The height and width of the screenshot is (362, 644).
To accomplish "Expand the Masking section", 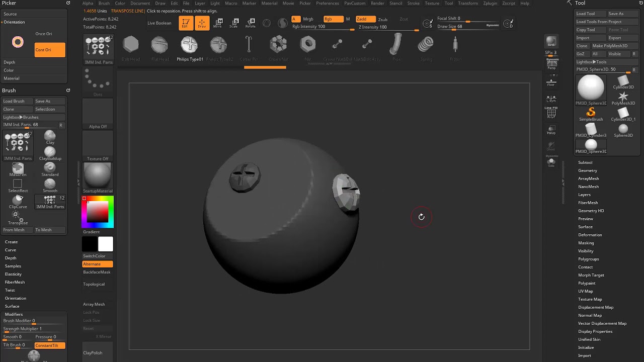I will click(x=586, y=243).
